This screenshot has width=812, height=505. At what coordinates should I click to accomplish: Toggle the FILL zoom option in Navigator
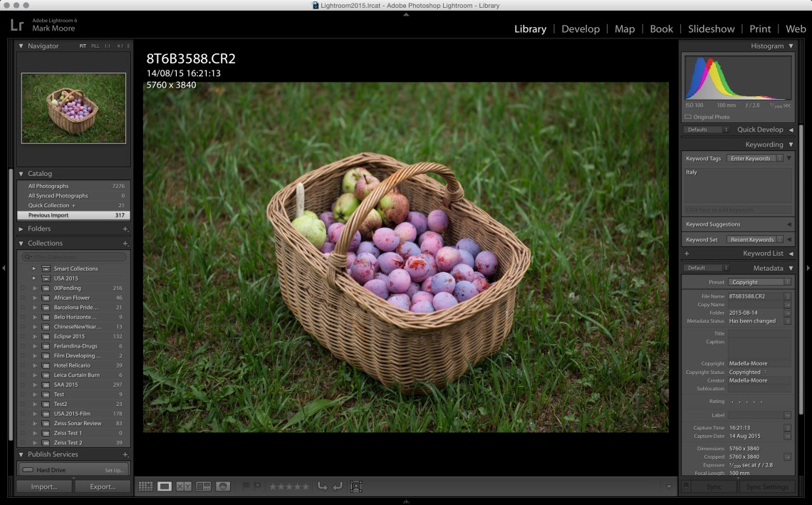[x=95, y=46]
